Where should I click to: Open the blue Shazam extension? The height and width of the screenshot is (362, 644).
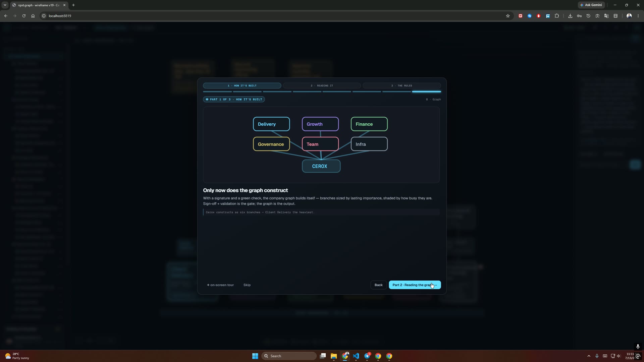(x=530, y=16)
